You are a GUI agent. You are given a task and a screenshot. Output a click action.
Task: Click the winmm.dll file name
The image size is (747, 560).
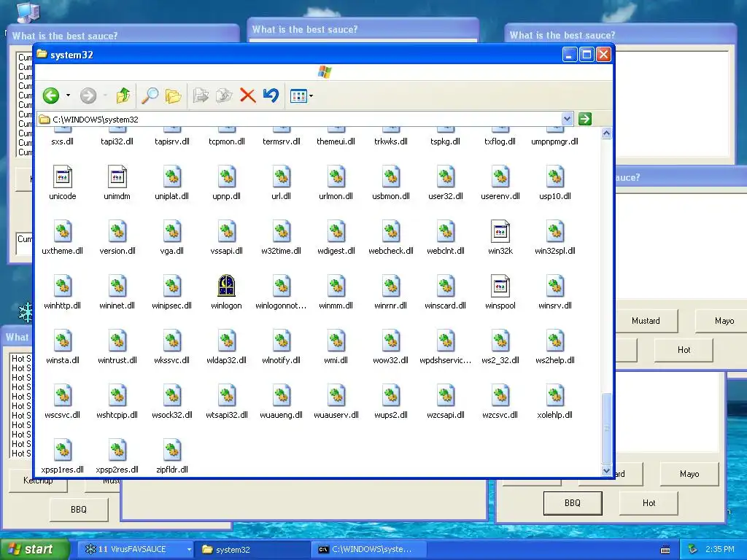(x=336, y=306)
